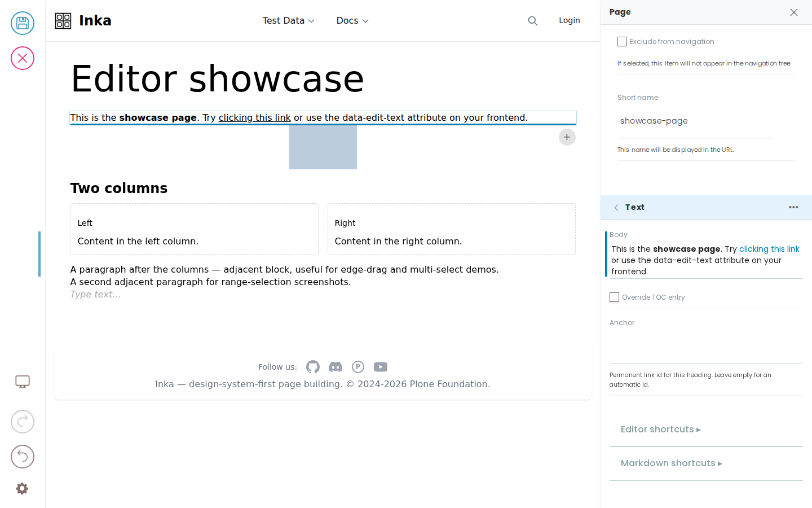This screenshot has width=812, height=508.
Task: Click 'Content in the right column.' text
Action: [398, 241]
